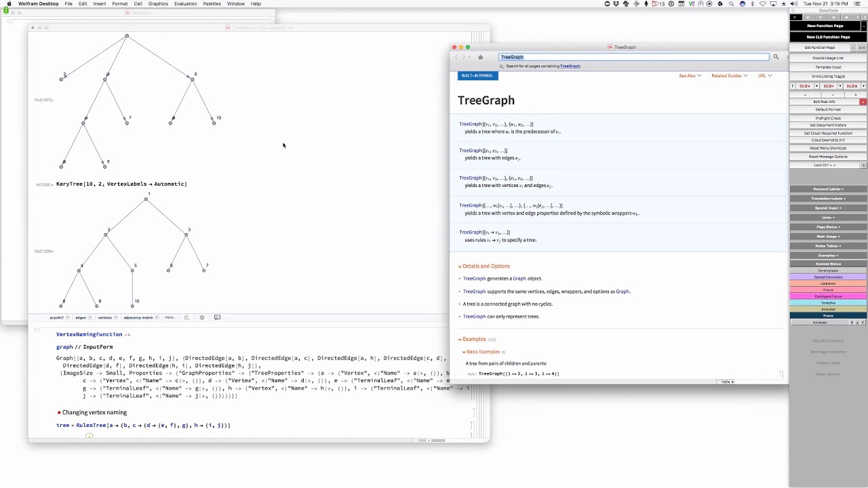This screenshot has width=868, height=488.
Task: Click the G tab in DocuTools header
Action: [x=808, y=18]
